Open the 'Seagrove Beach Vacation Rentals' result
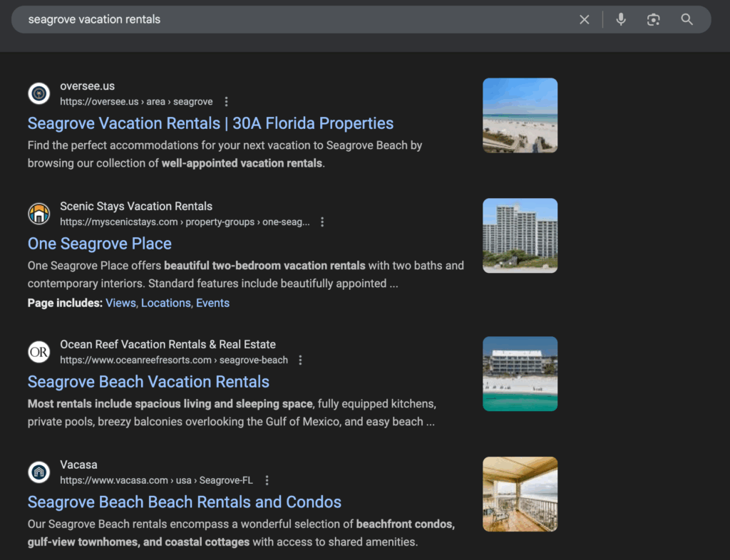The image size is (730, 560). [148, 382]
